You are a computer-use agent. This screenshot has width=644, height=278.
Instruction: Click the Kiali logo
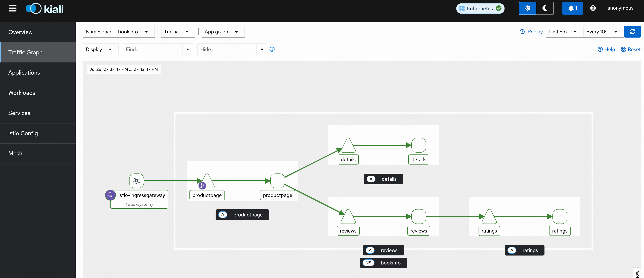(45, 9)
